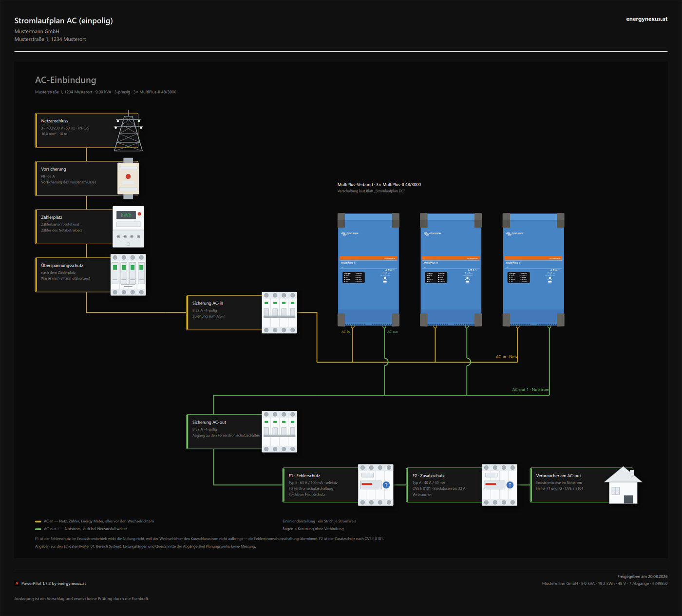Click the NH fuse icon at Vorsicherung
Screen dimensions: 682x616
(x=128, y=178)
